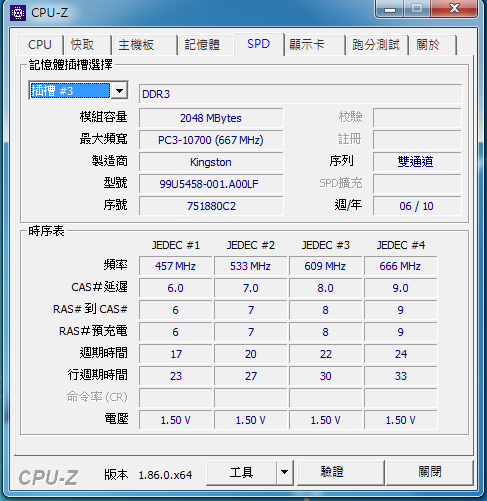Click the empty 註冊 field
Image resolution: width=487 pixels, height=501 pixels.
(417, 140)
